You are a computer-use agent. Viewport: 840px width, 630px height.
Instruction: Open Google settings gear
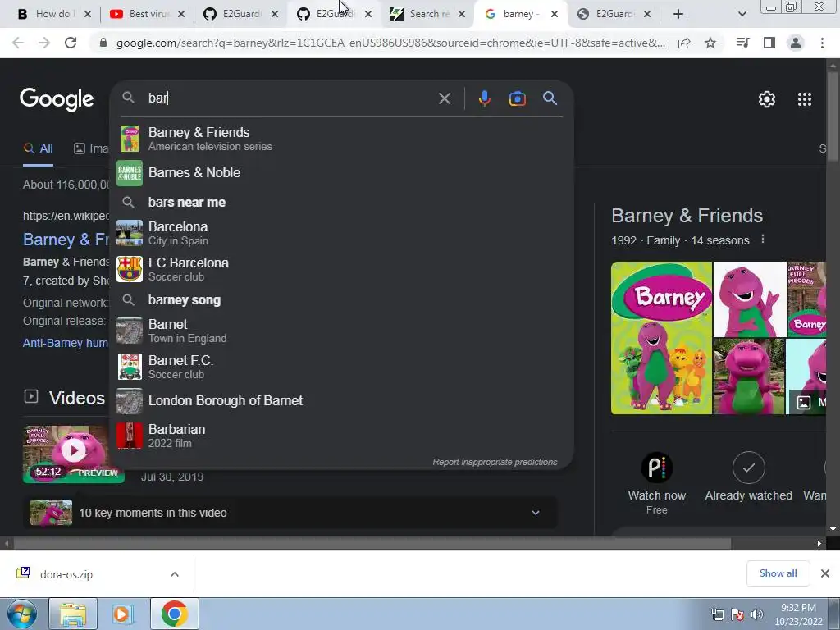pyautogui.click(x=767, y=99)
